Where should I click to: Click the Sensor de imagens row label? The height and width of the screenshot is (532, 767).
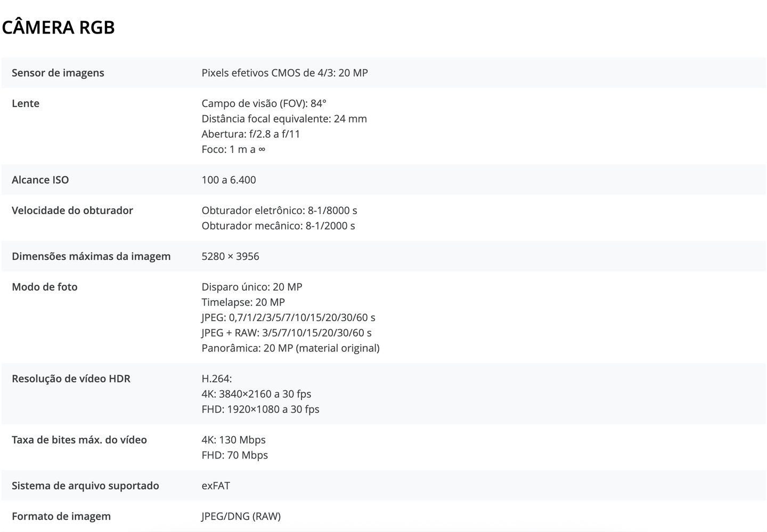coord(58,73)
